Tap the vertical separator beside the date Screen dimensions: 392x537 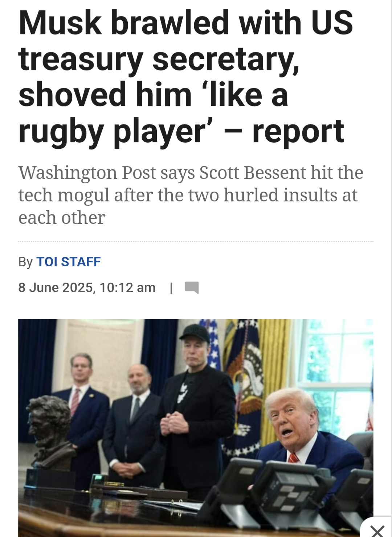[171, 288]
